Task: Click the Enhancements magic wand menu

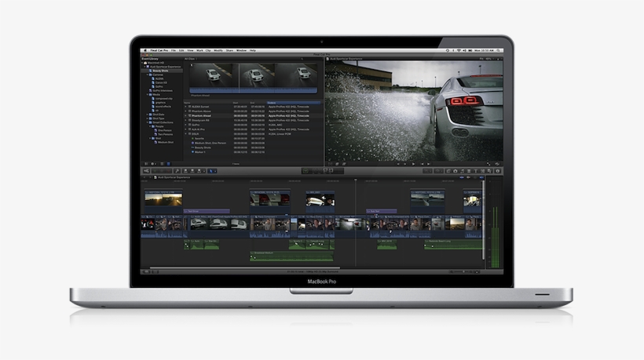Action: point(427,171)
